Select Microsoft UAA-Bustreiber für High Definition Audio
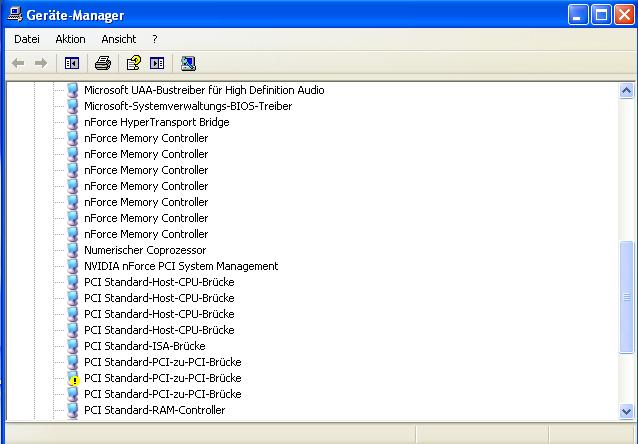The image size is (638, 444). tap(204, 90)
